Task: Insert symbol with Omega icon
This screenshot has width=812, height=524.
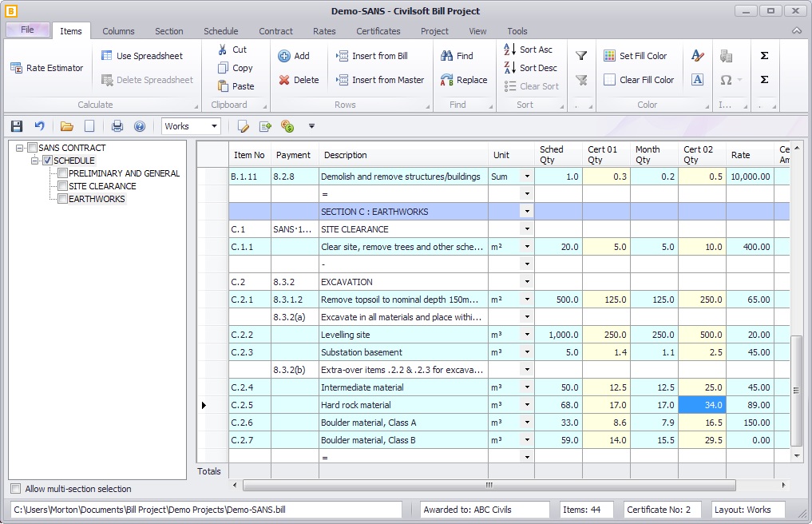Action: (x=726, y=80)
